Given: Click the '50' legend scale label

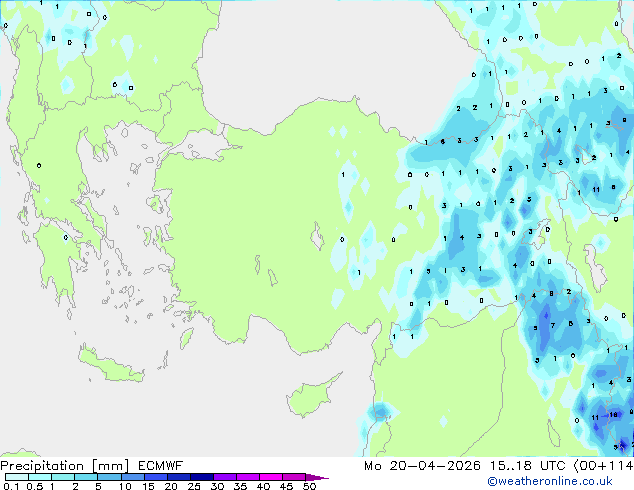Looking at the screenshot, I should (x=309, y=486).
